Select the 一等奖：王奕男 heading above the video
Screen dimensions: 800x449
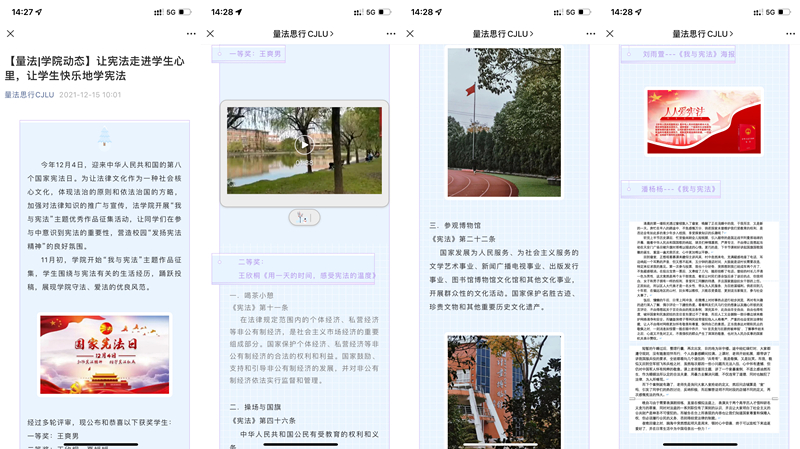[x=255, y=54]
